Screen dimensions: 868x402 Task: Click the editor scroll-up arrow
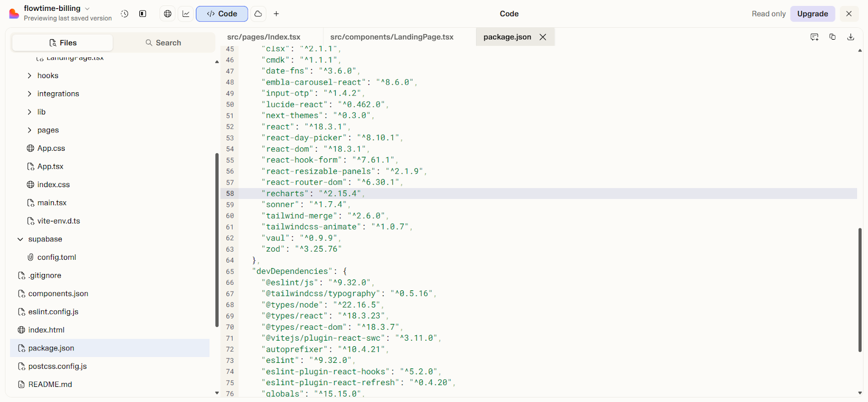tap(860, 50)
